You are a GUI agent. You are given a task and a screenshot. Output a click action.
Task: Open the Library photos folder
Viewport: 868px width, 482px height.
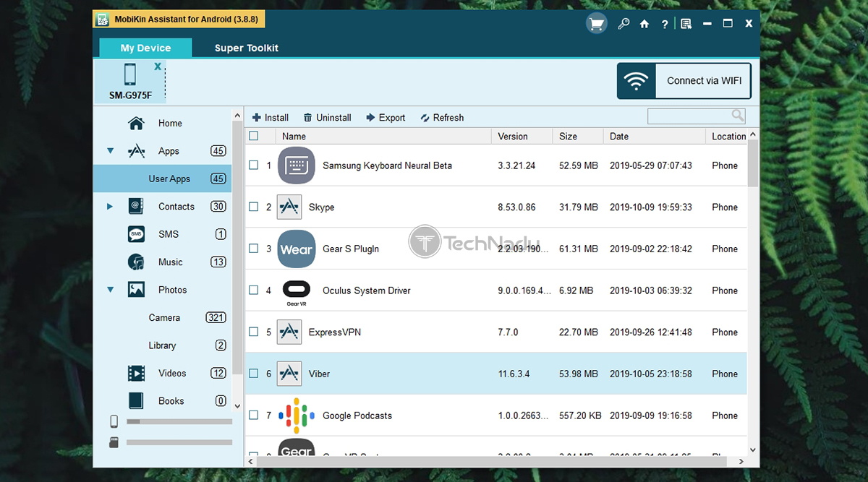point(162,345)
